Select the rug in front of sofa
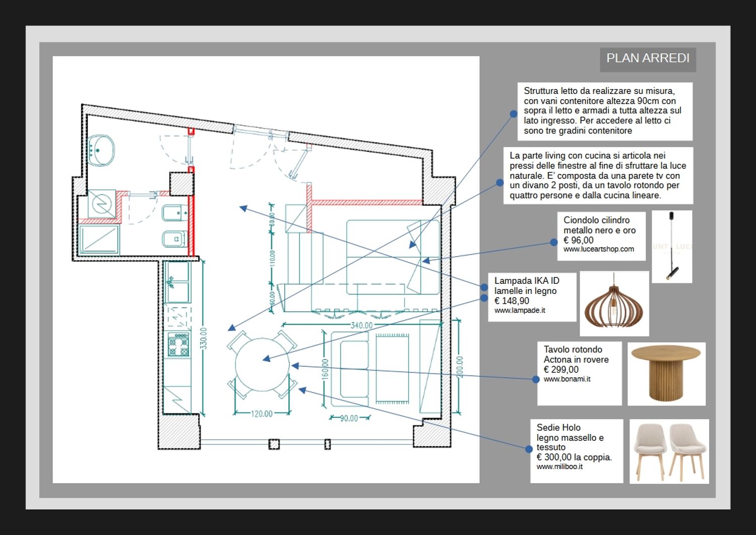 [x=393, y=369]
